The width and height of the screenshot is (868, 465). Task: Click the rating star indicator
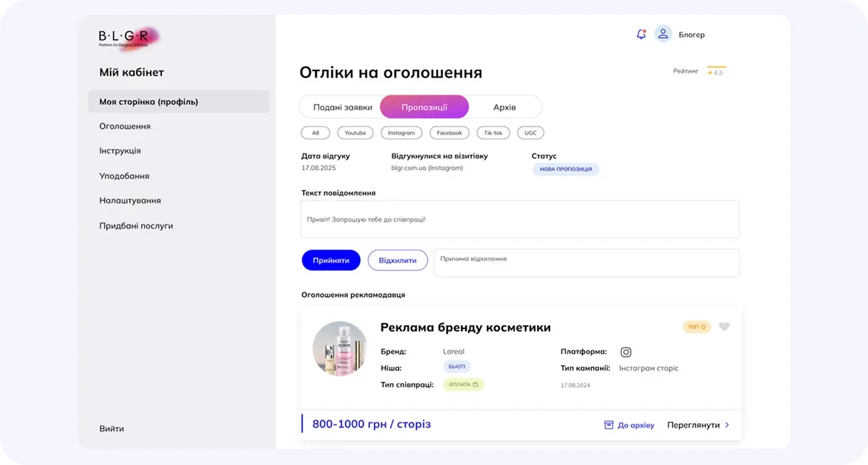click(711, 73)
